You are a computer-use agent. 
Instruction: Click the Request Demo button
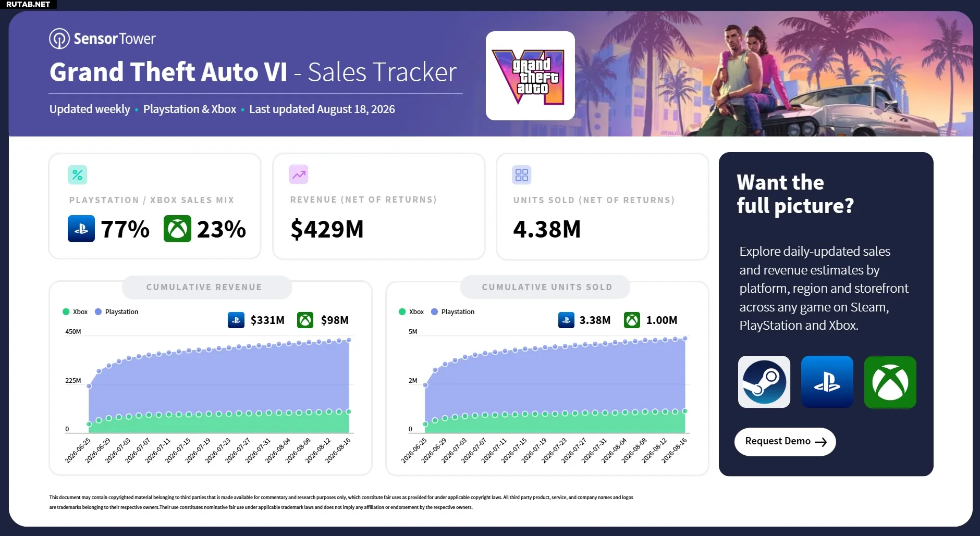point(785,442)
